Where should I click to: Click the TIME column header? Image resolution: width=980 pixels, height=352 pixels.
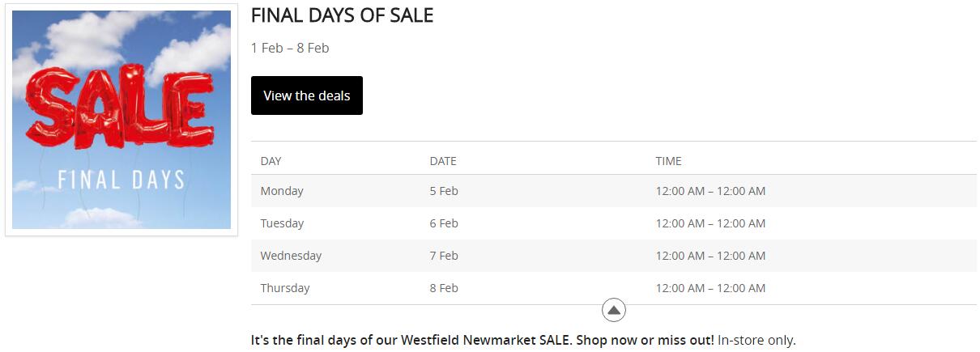point(668,161)
